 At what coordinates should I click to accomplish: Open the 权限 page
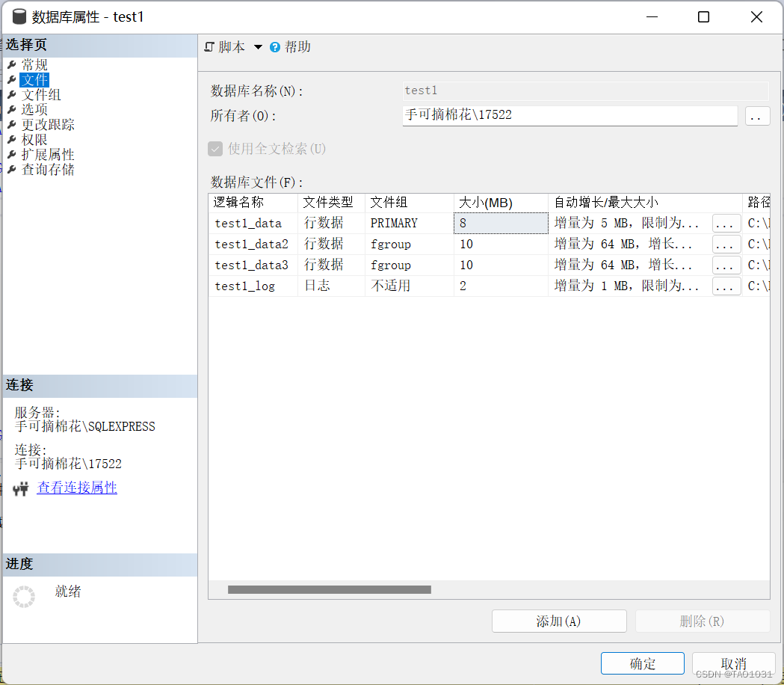(34, 140)
